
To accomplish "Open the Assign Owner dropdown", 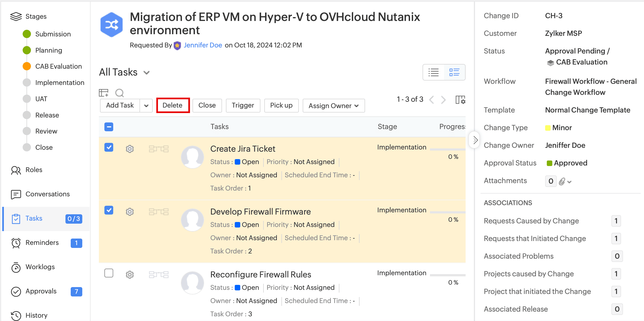I will (x=334, y=106).
